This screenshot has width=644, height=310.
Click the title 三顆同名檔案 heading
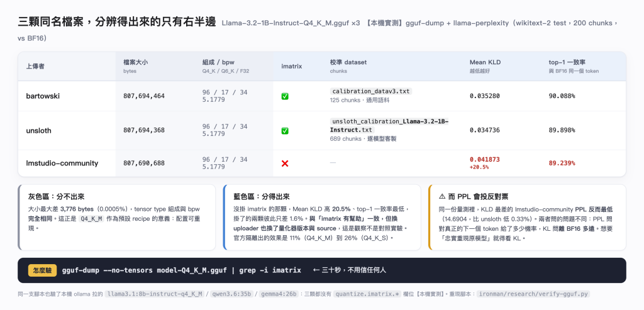(117, 22)
